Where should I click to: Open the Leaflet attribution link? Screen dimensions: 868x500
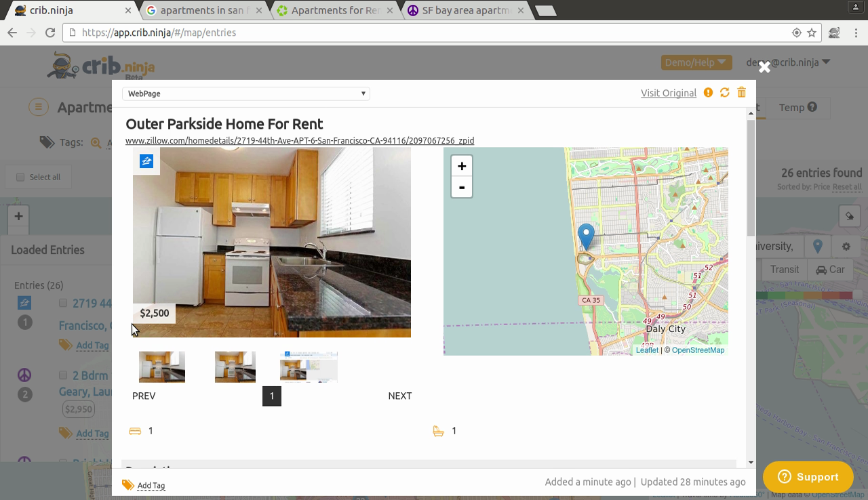point(647,350)
